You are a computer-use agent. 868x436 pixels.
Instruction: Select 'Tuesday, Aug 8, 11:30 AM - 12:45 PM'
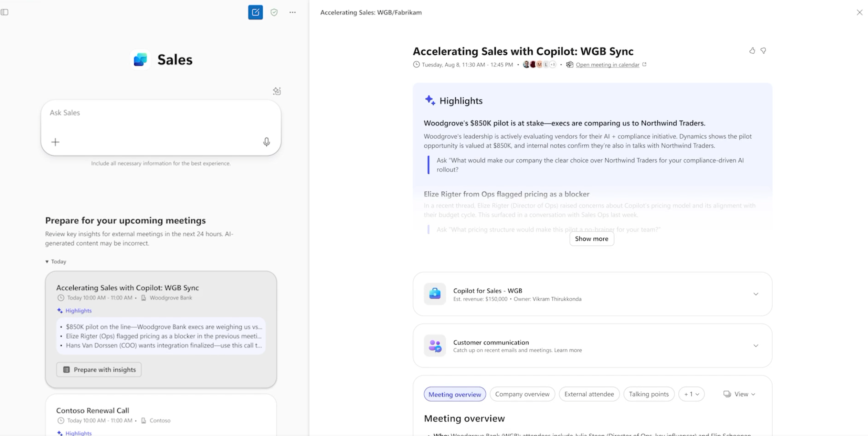click(x=467, y=65)
